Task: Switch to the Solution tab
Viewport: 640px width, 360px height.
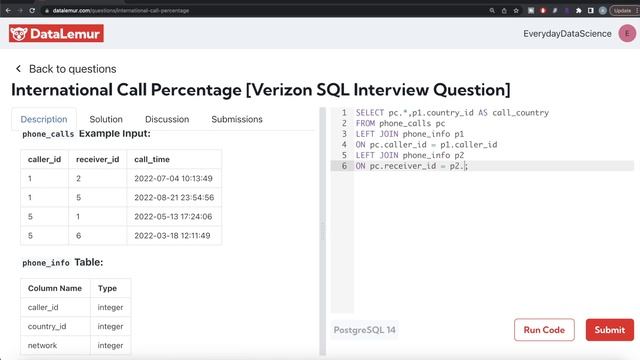Action: 106,119
